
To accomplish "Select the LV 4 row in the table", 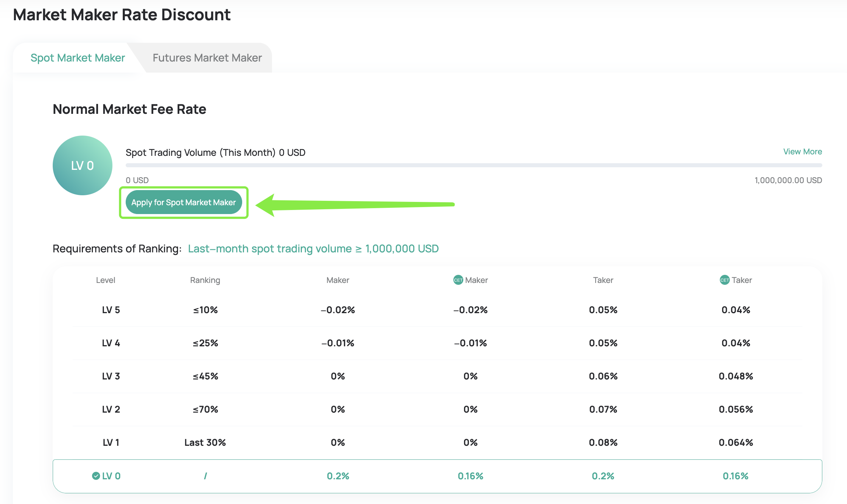I will (111, 343).
